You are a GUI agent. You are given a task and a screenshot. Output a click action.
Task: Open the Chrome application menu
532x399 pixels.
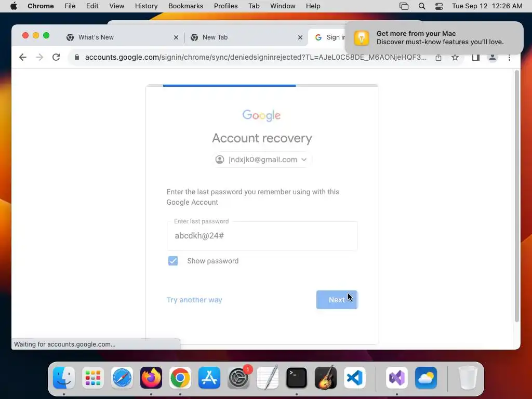click(41, 6)
